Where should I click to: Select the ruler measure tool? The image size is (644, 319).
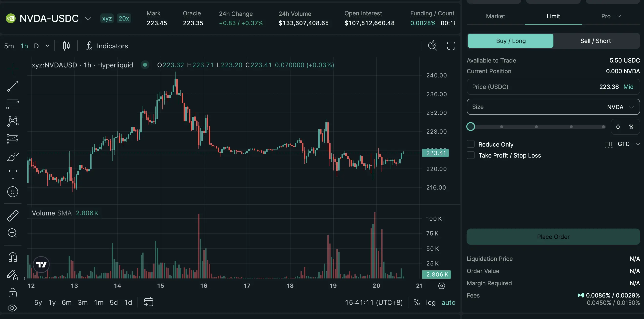click(13, 216)
